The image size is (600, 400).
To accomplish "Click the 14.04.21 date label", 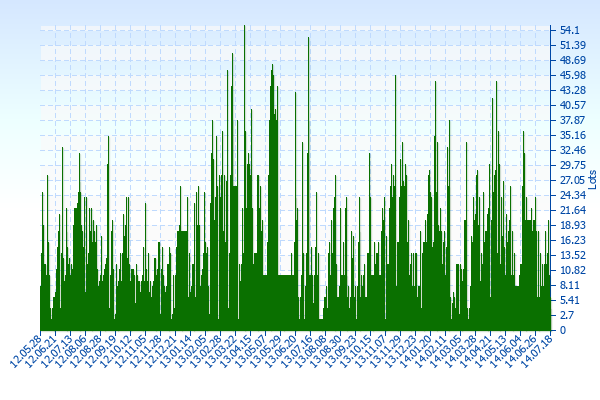I will pyautogui.click(x=476, y=351).
